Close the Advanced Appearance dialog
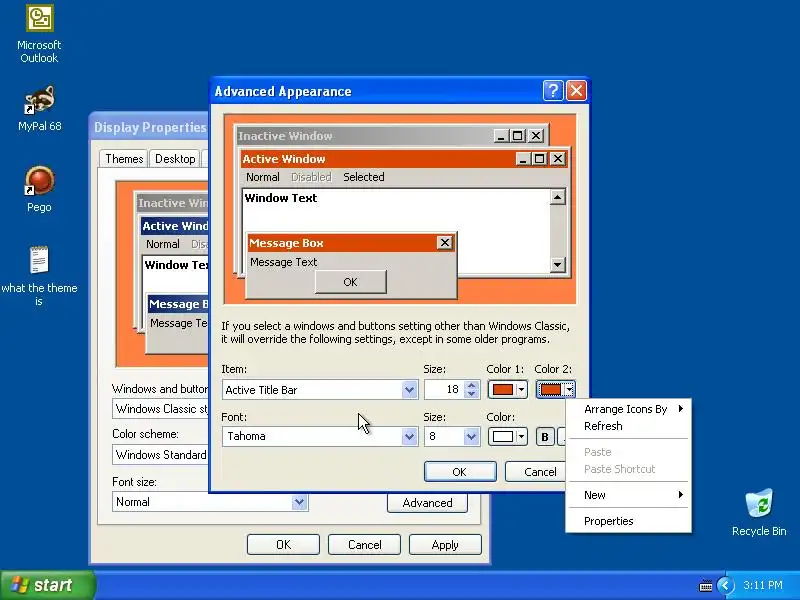Image resolution: width=800 pixels, height=600 pixels. [x=577, y=91]
